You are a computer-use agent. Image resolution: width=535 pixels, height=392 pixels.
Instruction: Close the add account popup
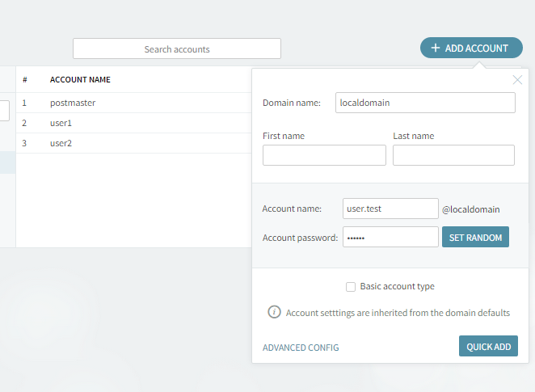coord(517,79)
